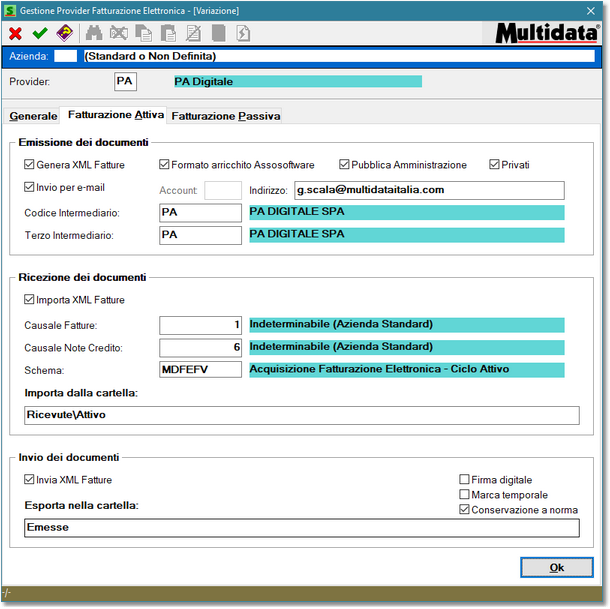Click the Codice Intermediario field
The width and height of the screenshot is (610, 609).
200,213
